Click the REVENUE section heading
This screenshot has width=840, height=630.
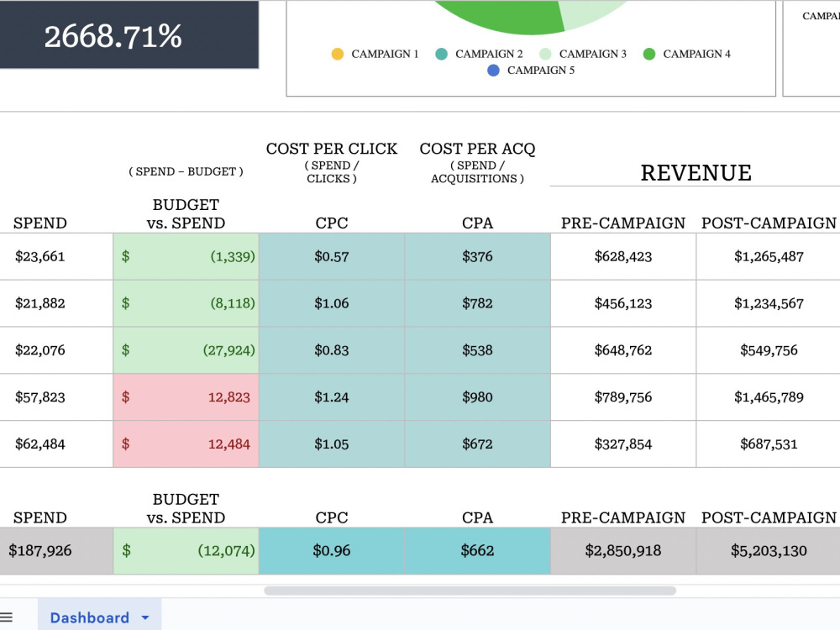pyautogui.click(x=696, y=173)
